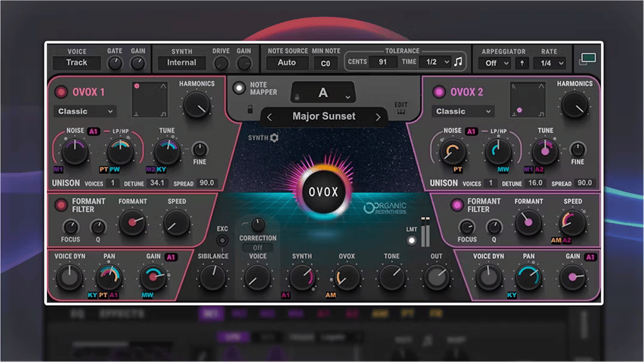
Task: Open the key A selector dropdown
Action: click(323, 92)
